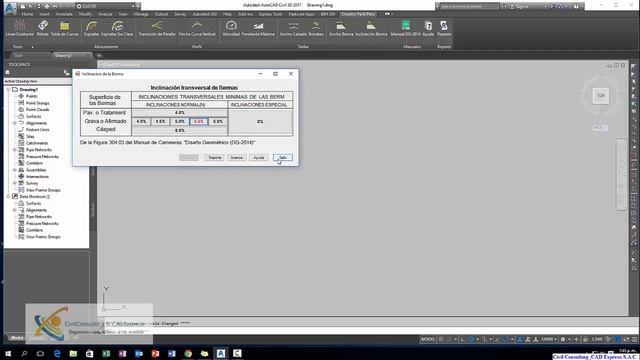Screen dimensions: 640x360
Task: Click the Espirales Sin Clase icon
Action: point(117,29)
